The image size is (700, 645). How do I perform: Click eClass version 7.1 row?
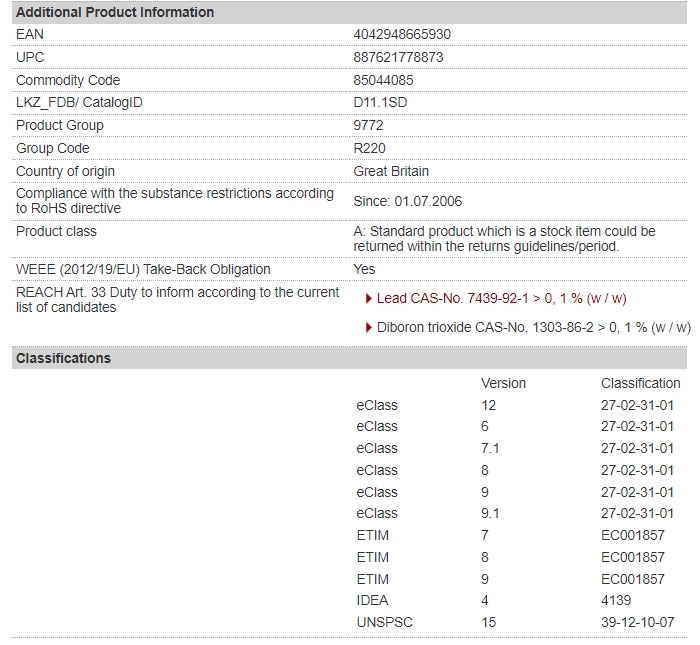pos(515,448)
